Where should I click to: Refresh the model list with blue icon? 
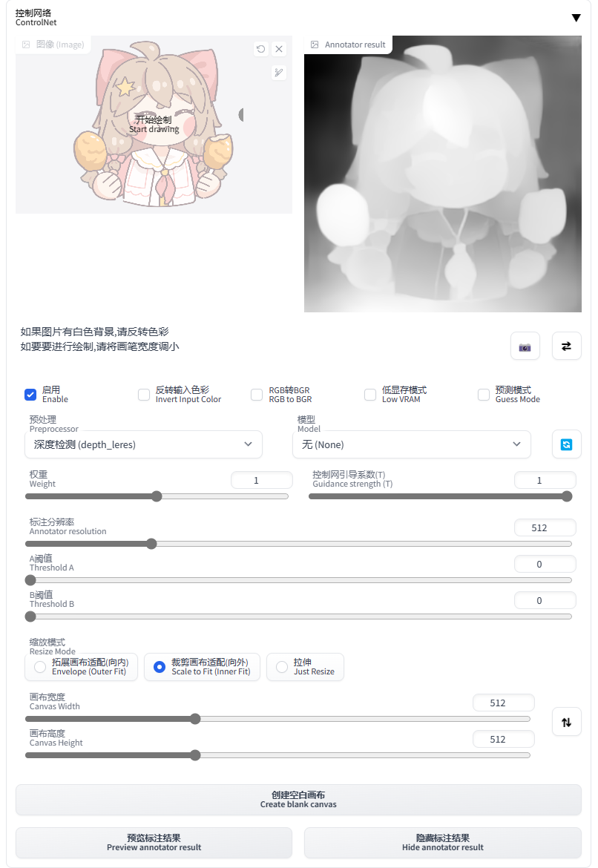point(566,444)
